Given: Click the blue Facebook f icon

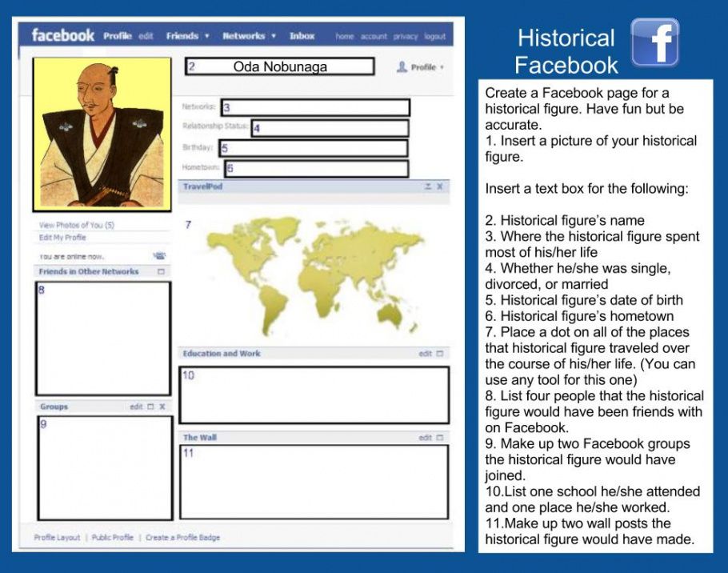Looking at the screenshot, I should [655, 42].
